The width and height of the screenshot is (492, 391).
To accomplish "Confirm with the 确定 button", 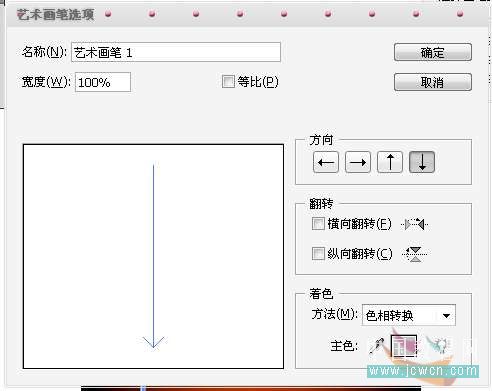I will tap(433, 52).
